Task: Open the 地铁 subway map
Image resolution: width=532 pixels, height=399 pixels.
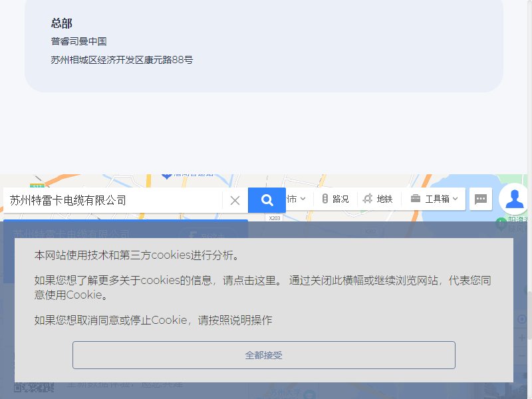Action: (x=378, y=199)
